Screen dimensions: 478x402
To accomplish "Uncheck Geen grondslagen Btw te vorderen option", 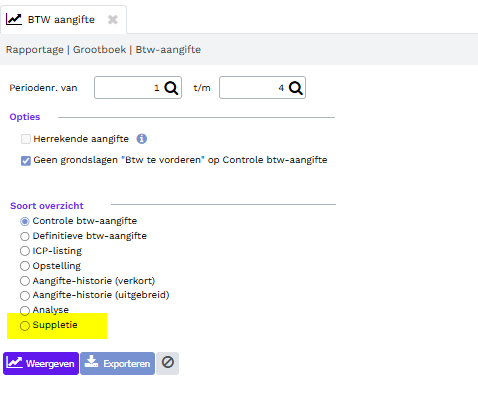I will [x=26, y=161].
